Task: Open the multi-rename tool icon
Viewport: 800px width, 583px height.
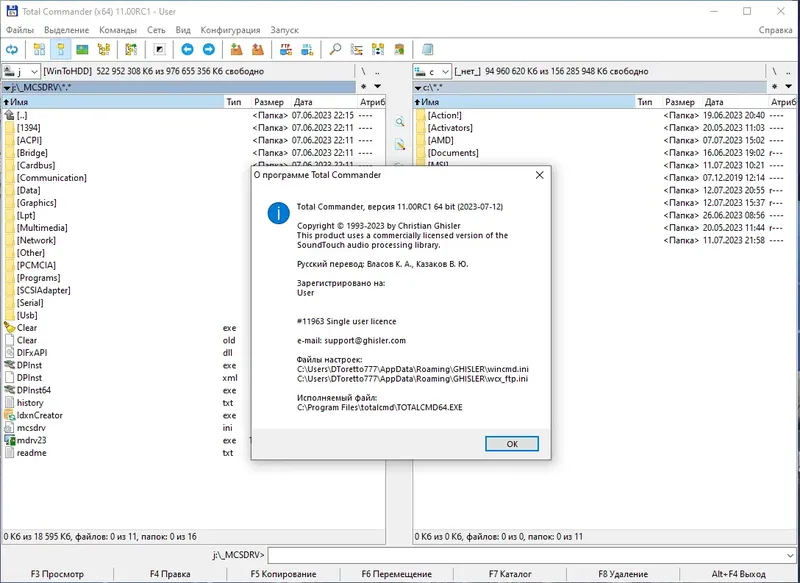Action: pos(357,49)
